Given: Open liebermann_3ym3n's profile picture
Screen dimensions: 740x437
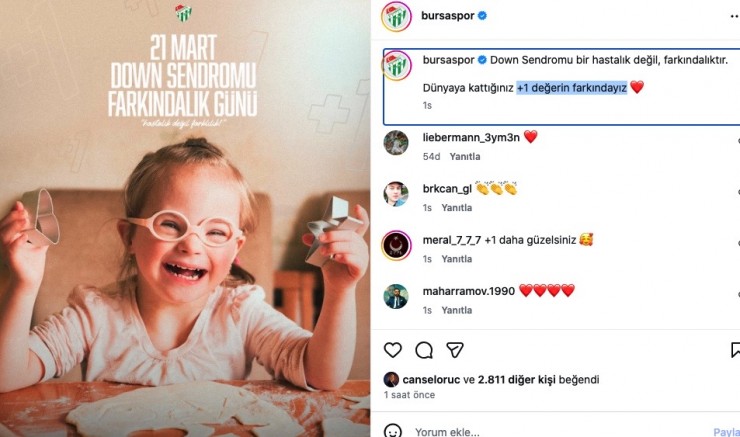Looking at the screenshot, I should click(396, 142).
